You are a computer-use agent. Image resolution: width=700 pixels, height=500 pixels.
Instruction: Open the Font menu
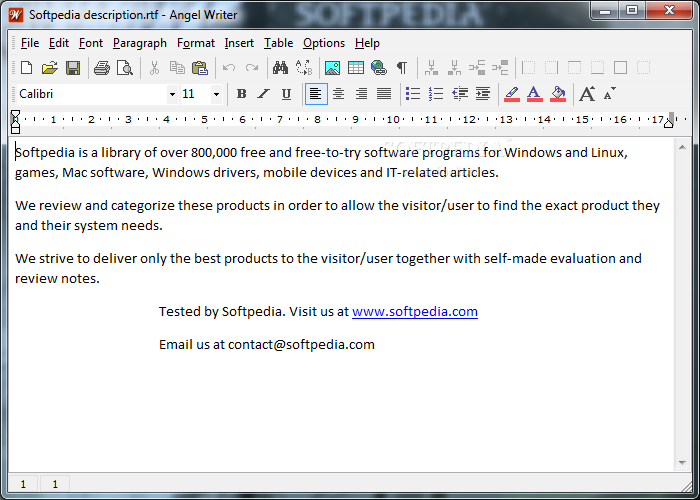click(91, 43)
